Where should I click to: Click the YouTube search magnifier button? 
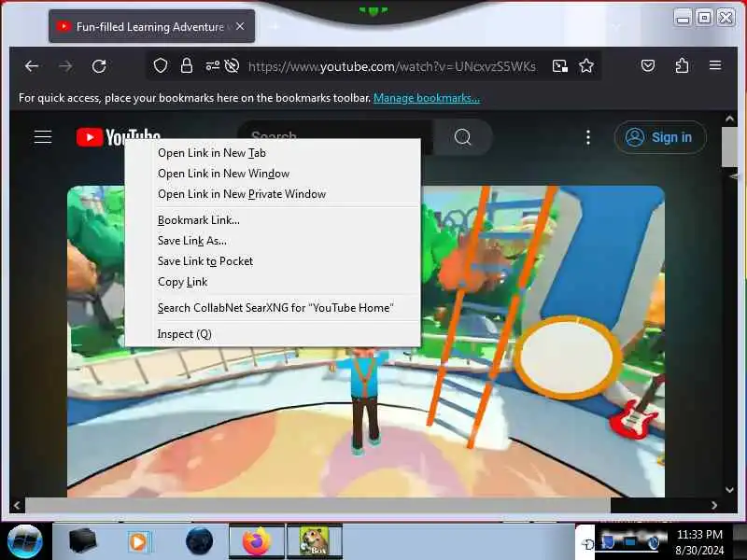click(462, 137)
